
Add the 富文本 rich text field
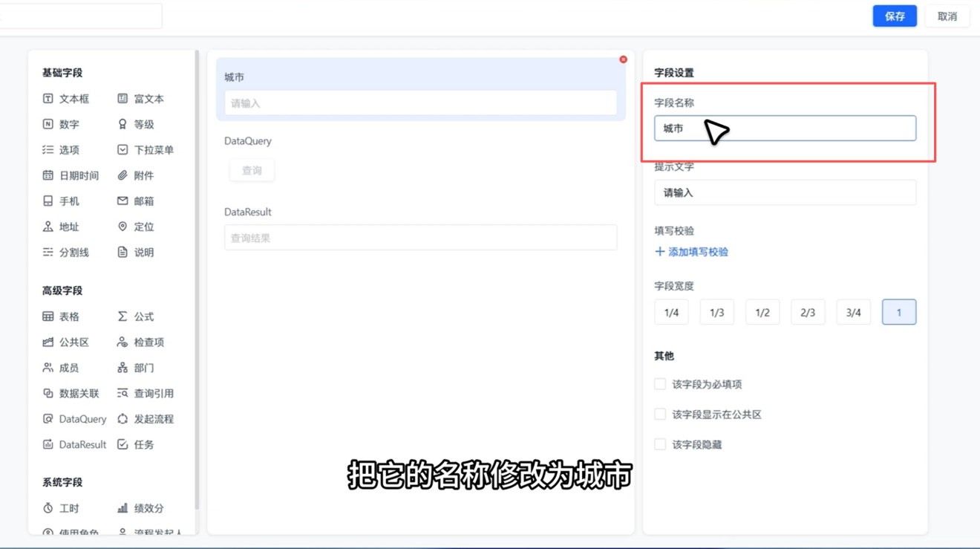[x=141, y=99]
